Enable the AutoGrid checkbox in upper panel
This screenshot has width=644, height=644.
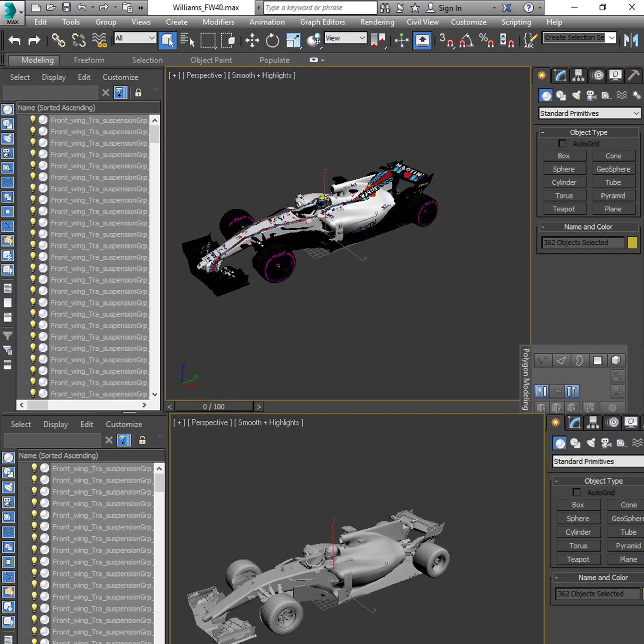pos(562,144)
